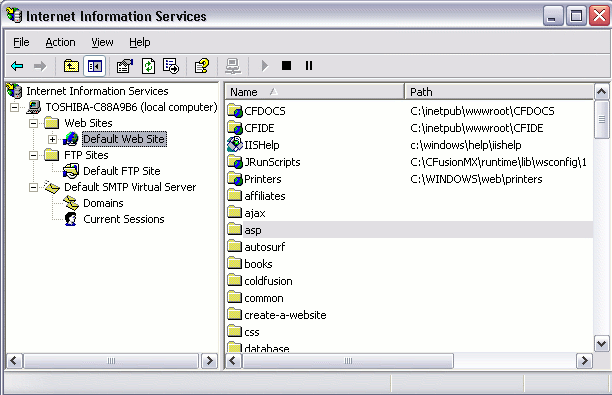Select the create-a-website folder
Image resolution: width=612 pixels, height=395 pixels.
pyautogui.click(x=285, y=315)
